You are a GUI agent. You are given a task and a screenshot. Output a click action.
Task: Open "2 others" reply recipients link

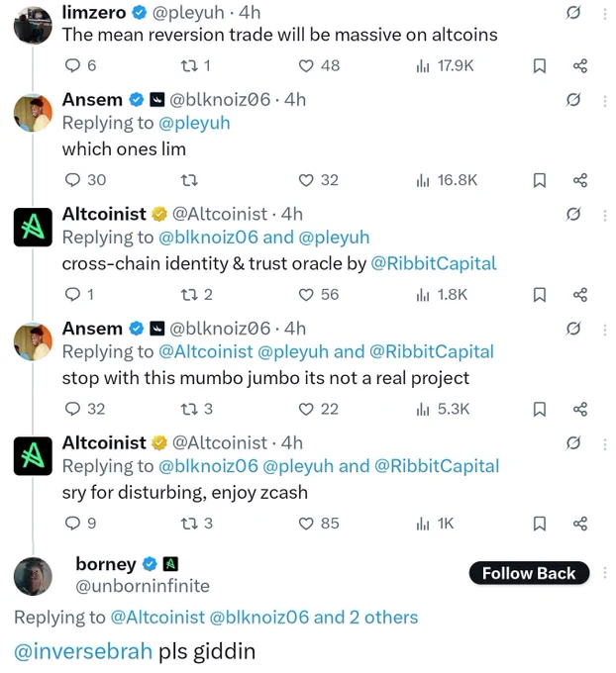[x=383, y=618]
